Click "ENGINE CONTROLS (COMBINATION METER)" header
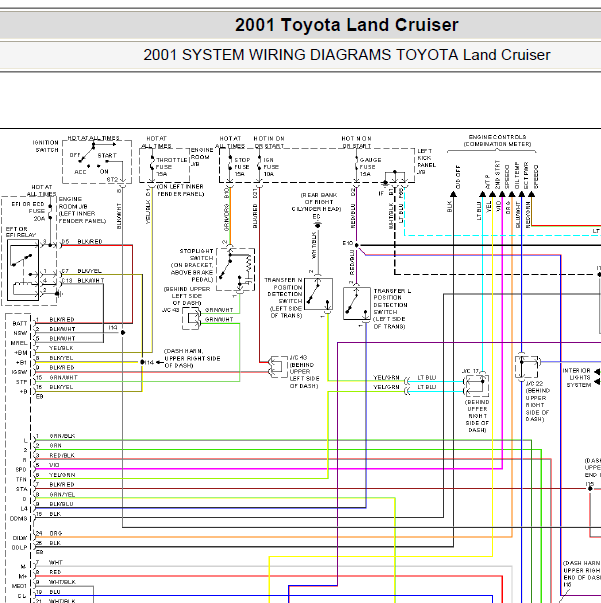601x603 pixels. point(497,140)
